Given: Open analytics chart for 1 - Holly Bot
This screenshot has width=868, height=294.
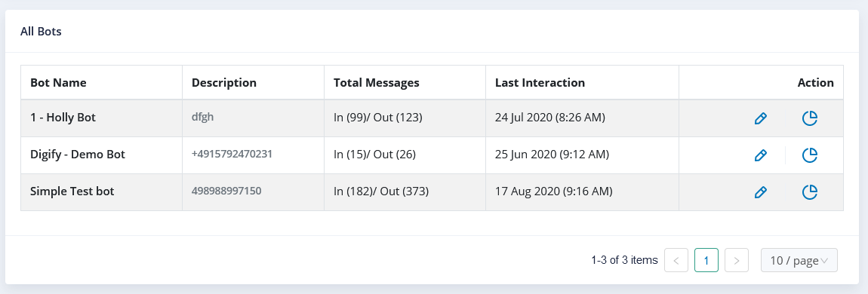Looking at the screenshot, I should (810, 118).
